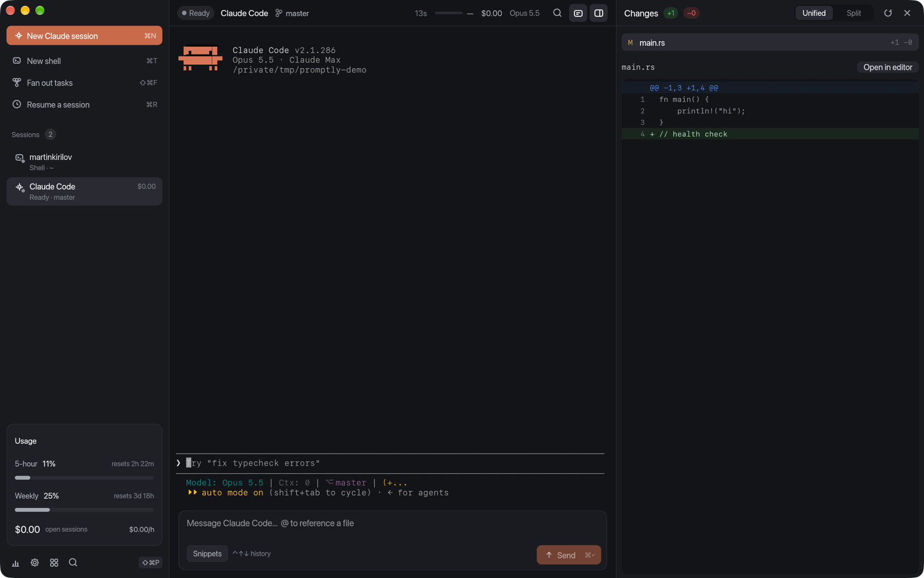Click the +1 additions badge
Image resolution: width=924 pixels, height=578 pixels.
670,13
